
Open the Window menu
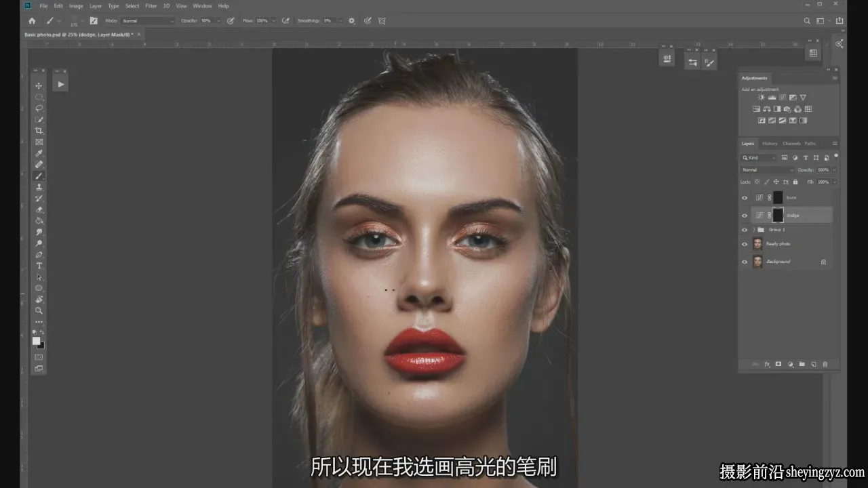click(x=202, y=6)
